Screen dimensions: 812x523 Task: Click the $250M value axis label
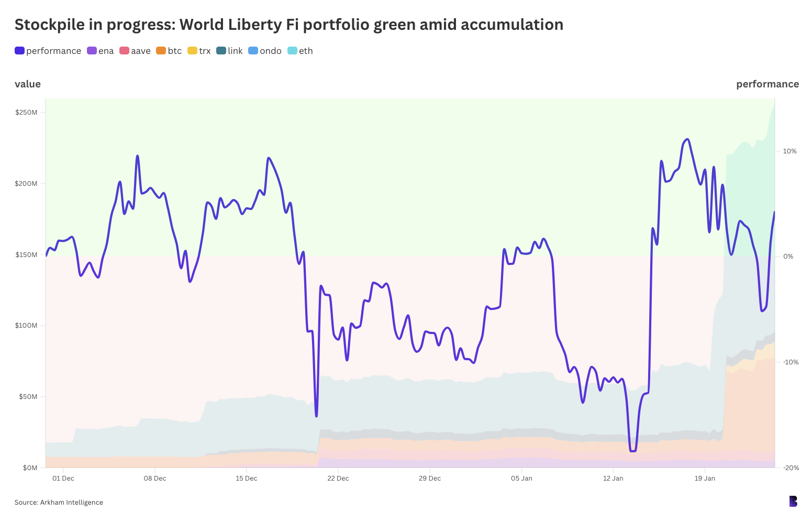coord(26,113)
